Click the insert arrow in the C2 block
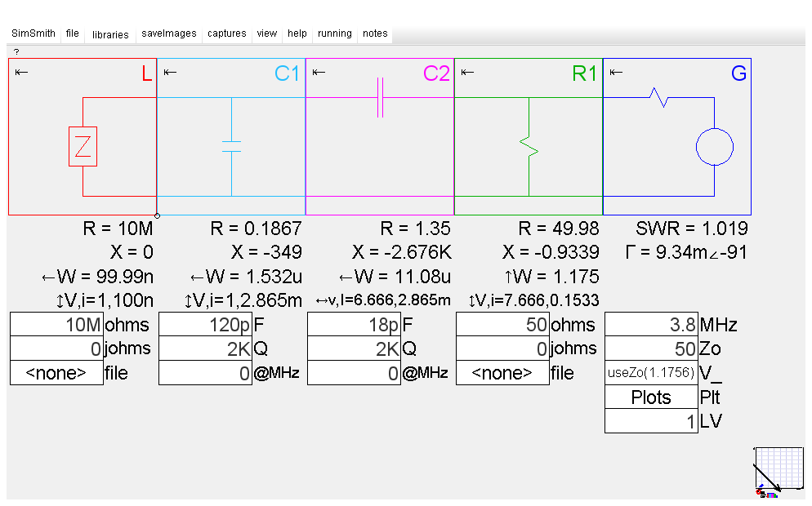 (x=319, y=72)
